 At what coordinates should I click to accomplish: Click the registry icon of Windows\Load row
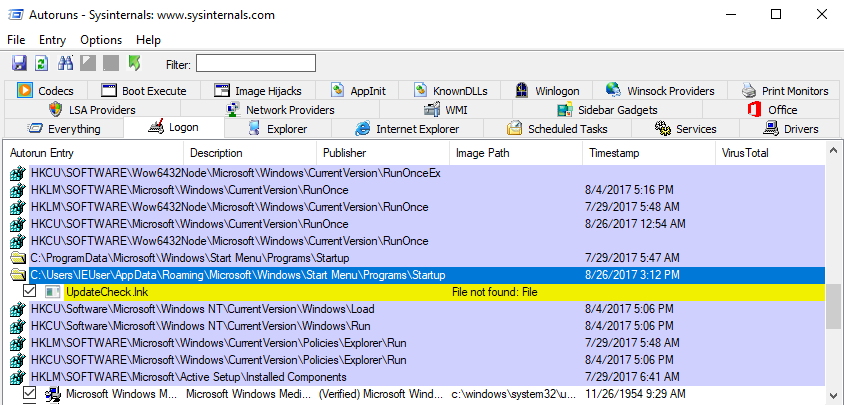[x=18, y=309]
